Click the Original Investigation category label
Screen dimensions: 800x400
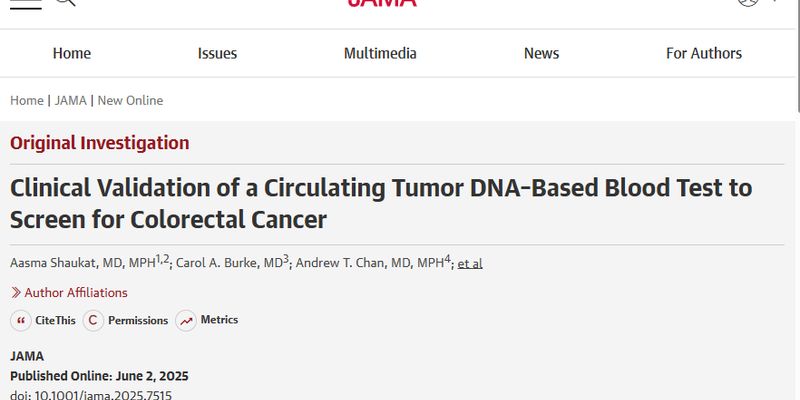coord(99,143)
